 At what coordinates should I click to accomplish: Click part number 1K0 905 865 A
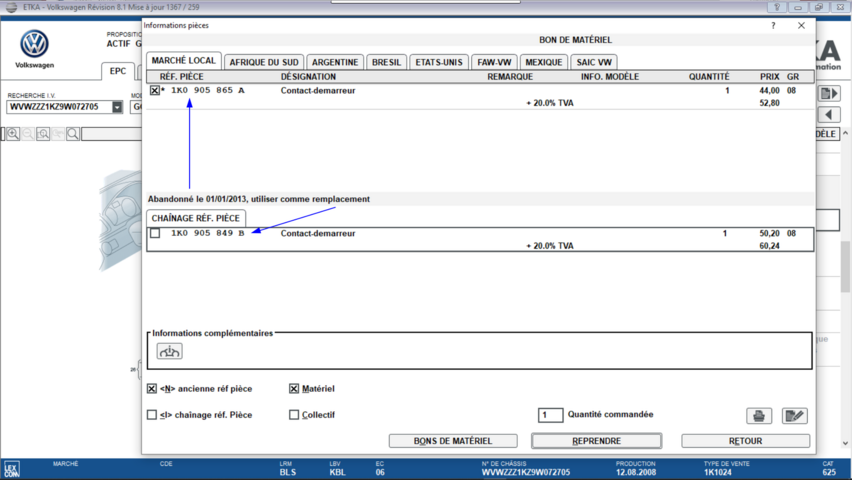208,90
